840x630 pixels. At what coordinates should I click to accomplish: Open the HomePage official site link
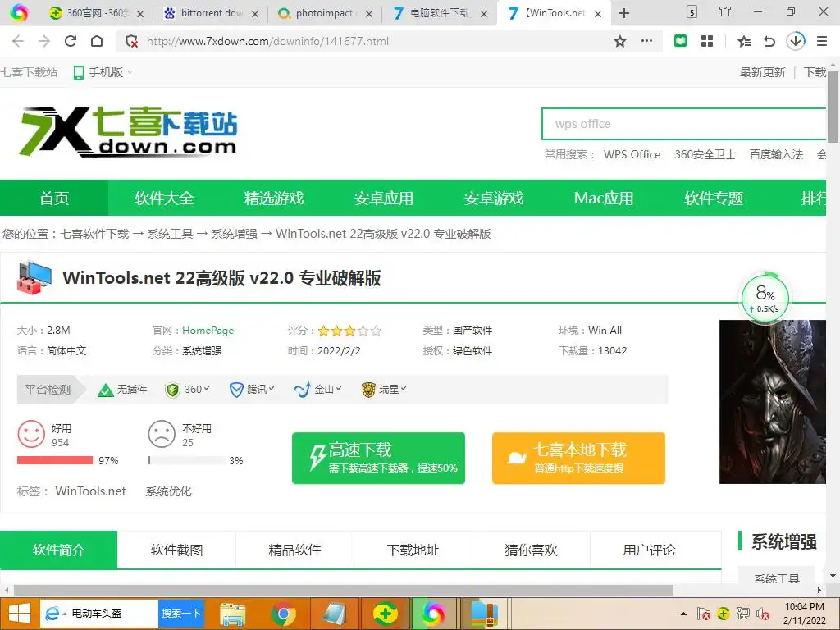(x=208, y=331)
